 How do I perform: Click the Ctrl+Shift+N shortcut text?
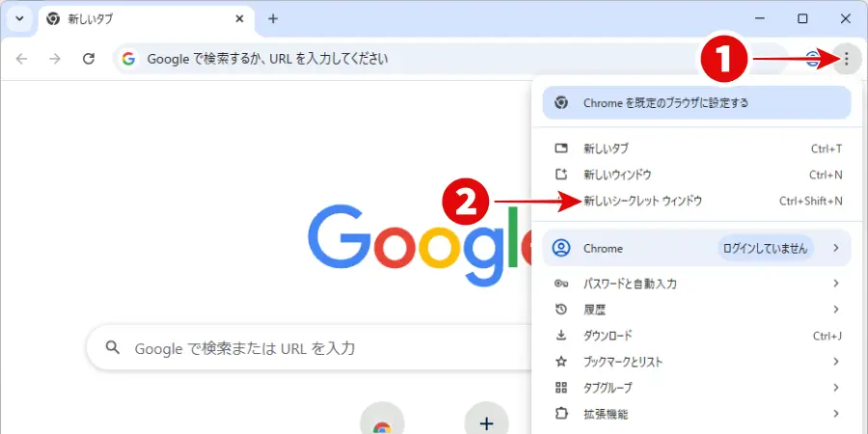(x=811, y=201)
